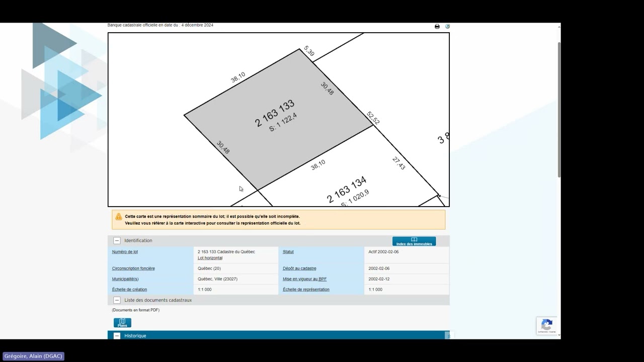Click '(Documents en format PDF)' note

point(136,310)
